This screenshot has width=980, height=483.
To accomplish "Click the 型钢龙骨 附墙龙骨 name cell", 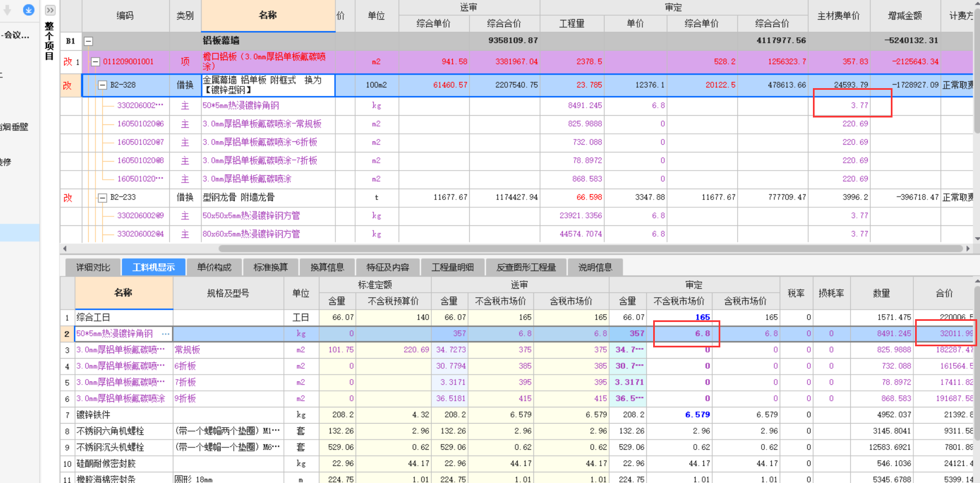I will (x=268, y=197).
